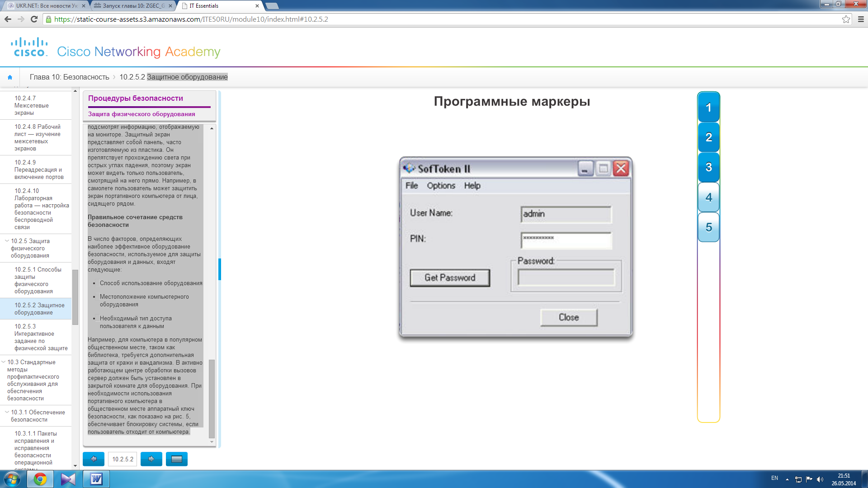The width and height of the screenshot is (868, 488).
Task: Click bullet Способ использование оборудования
Action: tap(151, 283)
